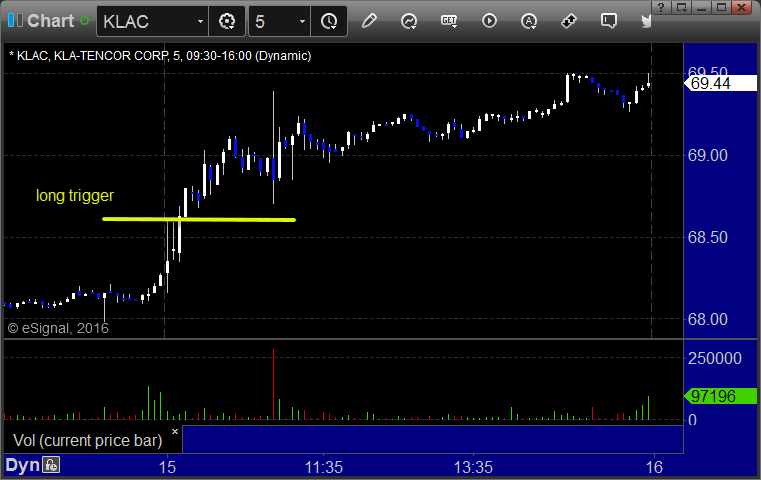Viewport: 761px width, 480px height.
Task: Open the time template clock icon
Action: tap(329, 21)
